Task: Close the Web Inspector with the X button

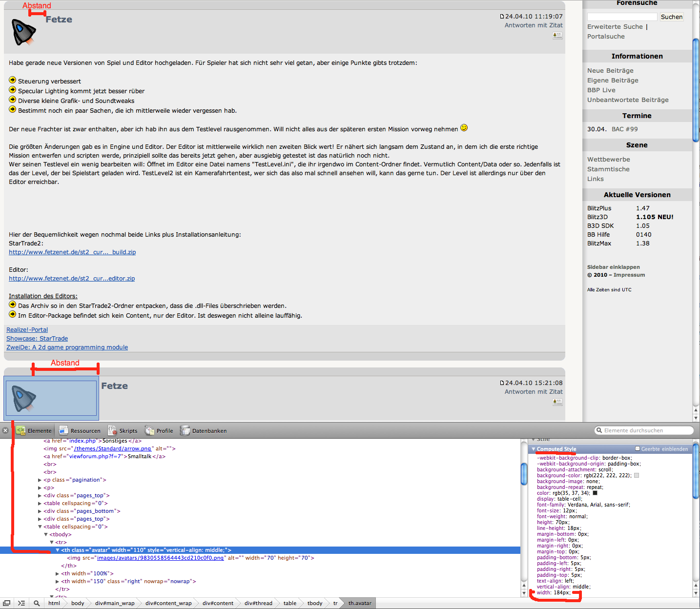Action: point(5,430)
